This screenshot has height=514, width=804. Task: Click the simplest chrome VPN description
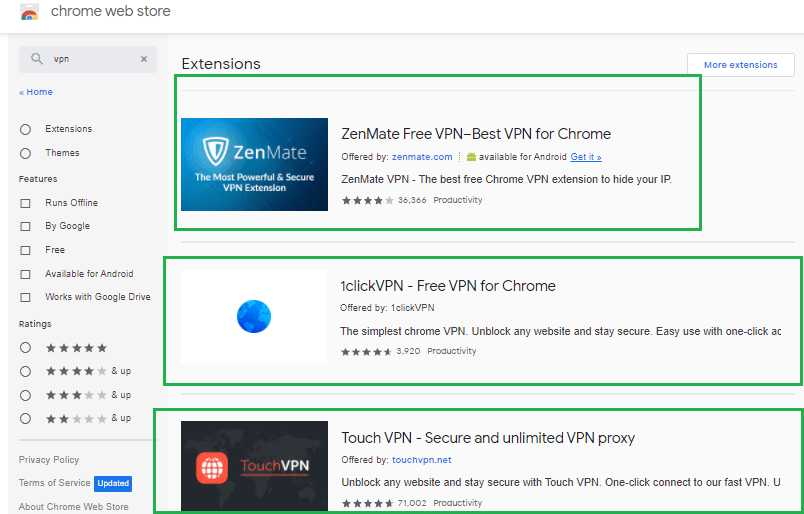560,331
